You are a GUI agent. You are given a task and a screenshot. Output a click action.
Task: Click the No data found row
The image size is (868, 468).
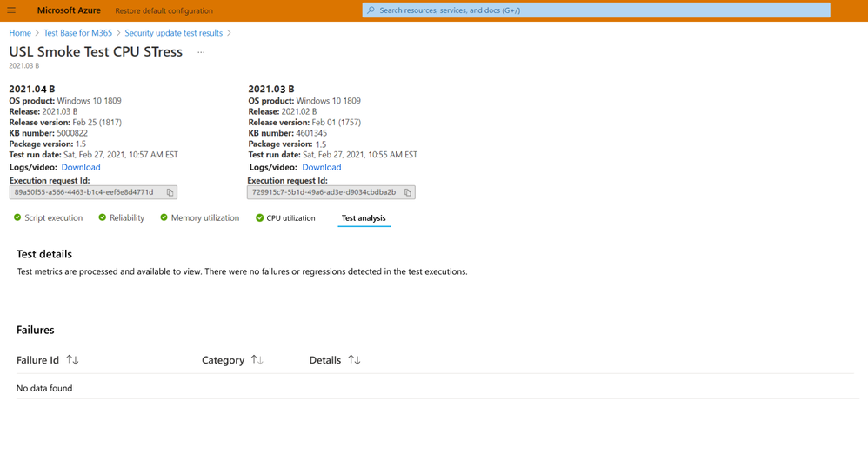(x=437, y=388)
